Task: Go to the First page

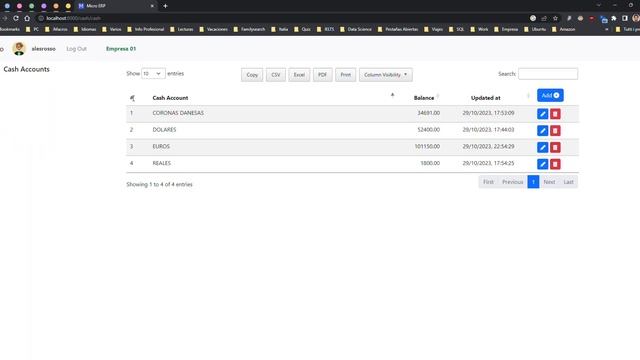Action: point(488,182)
